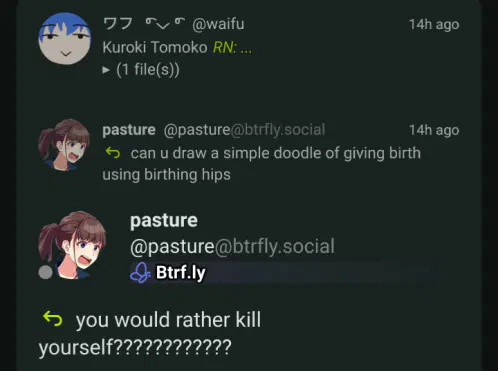Click the bold pasture display name in the reply
Screen dimensions: 498x371
click(129, 130)
